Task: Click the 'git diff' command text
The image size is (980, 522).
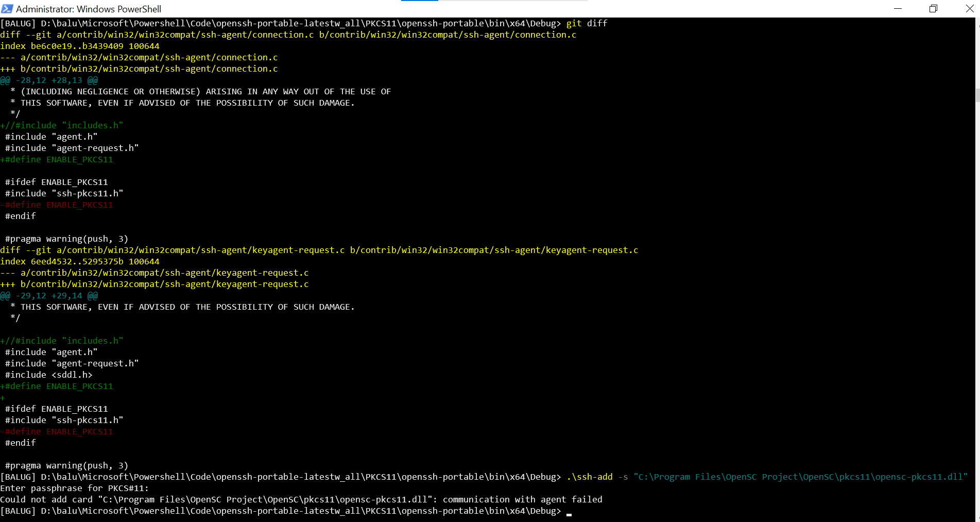Action: 587,23
